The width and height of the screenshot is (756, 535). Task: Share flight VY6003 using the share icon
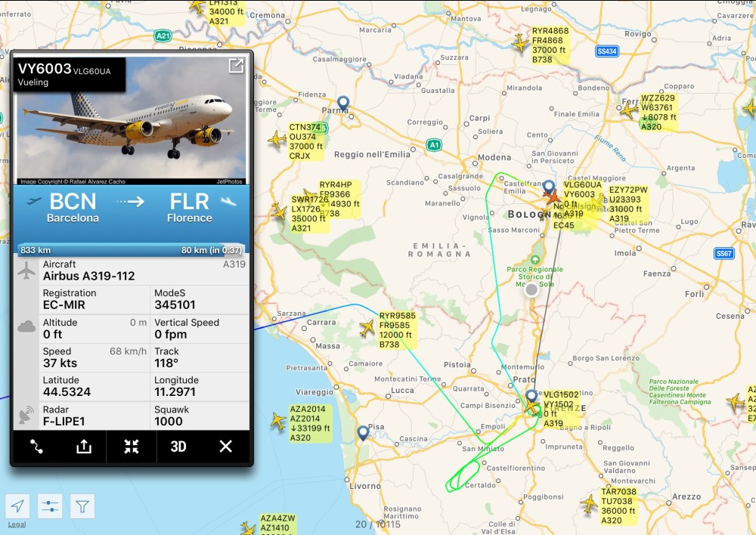pyautogui.click(x=83, y=447)
